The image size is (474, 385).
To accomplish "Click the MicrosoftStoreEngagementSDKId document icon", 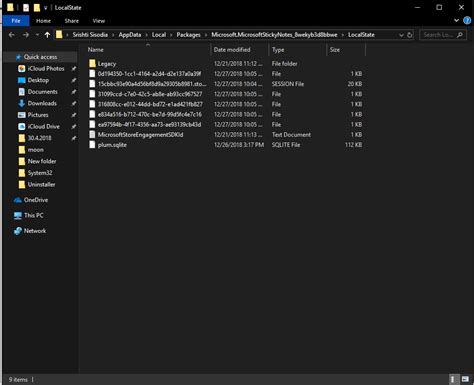I will click(x=92, y=135).
